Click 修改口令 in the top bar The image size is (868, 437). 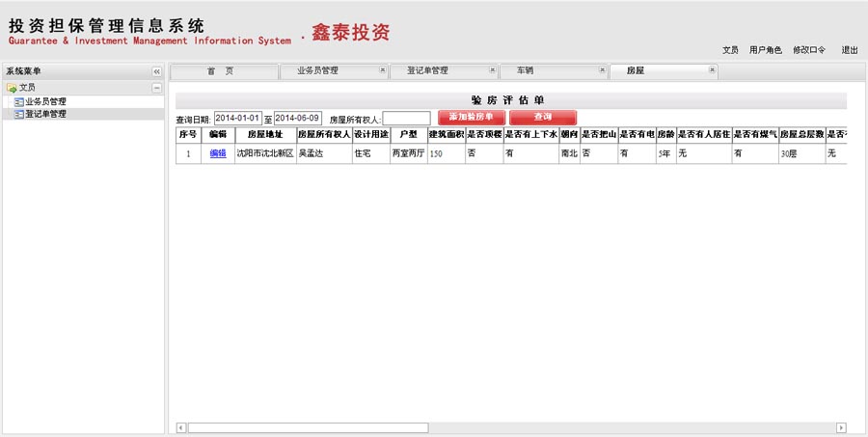(x=808, y=50)
